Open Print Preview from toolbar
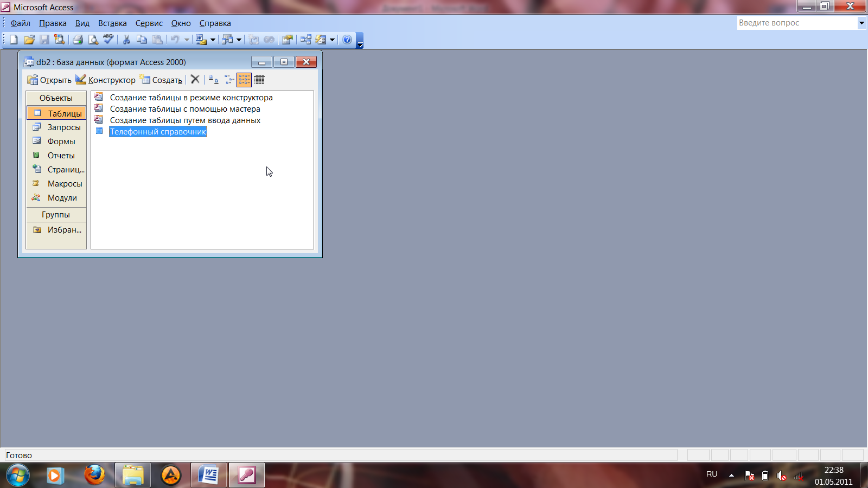The height and width of the screenshot is (488, 868). pyautogui.click(x=93, y=40)
